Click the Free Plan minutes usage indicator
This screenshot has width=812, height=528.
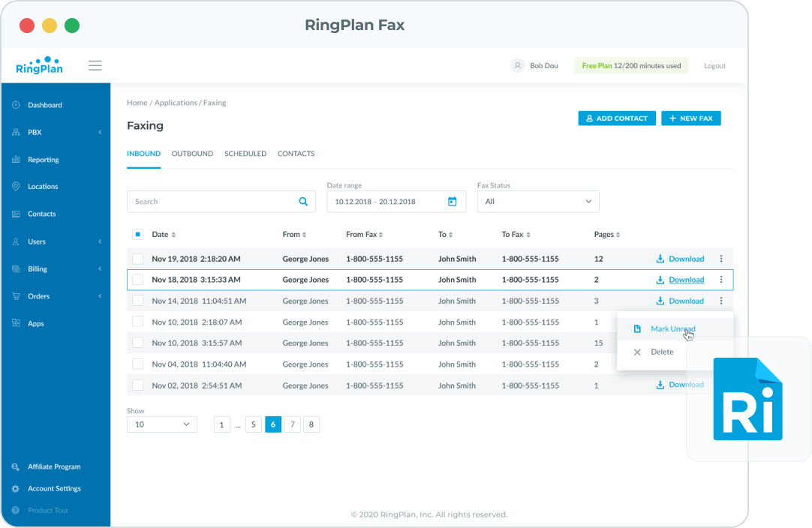630,65
